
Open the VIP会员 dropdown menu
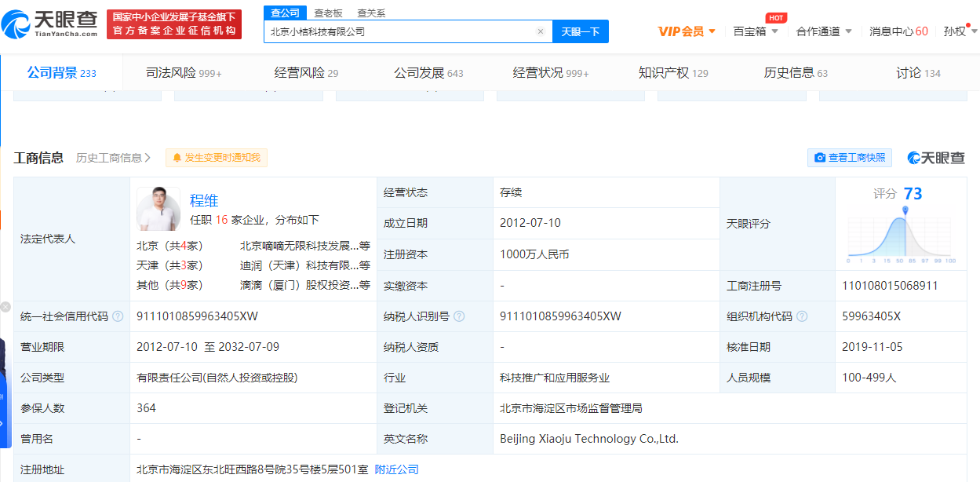[x=687, y=31]
